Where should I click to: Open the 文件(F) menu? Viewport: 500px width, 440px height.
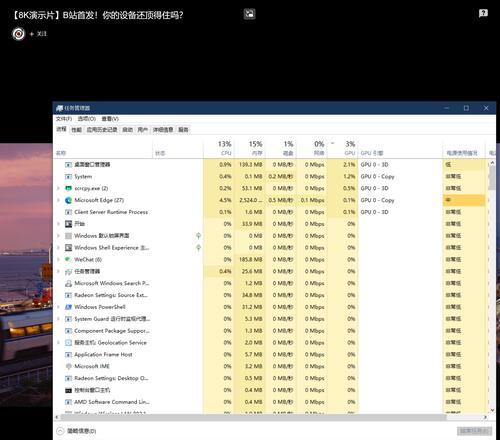tap(64, 119)
